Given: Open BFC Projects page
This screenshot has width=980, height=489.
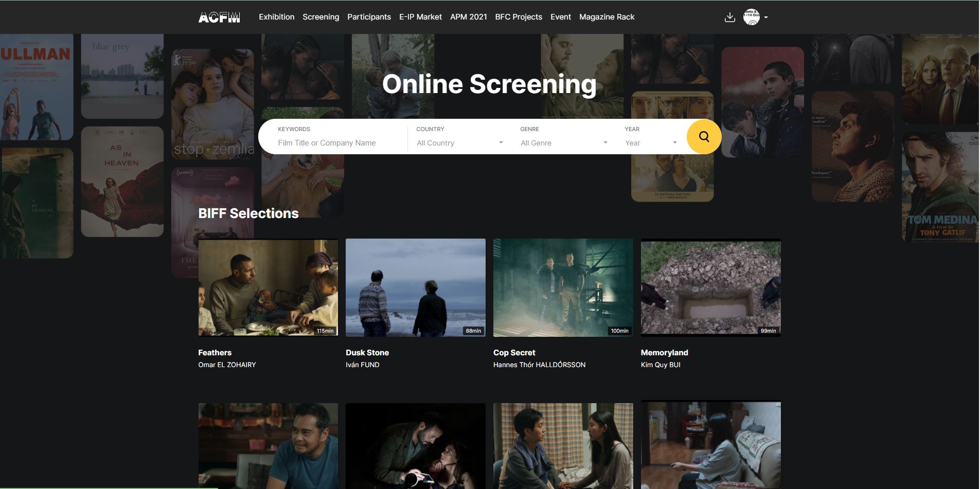Looking at the screenshot, I should click(519, 17).
